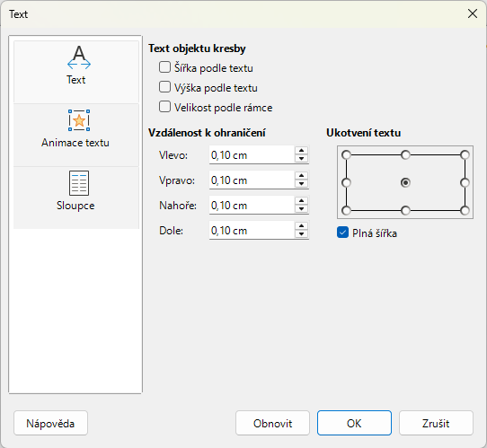Increase the Vlevo spacing with up arrow
The image size is (487, 448).
[x=301, y=151]
